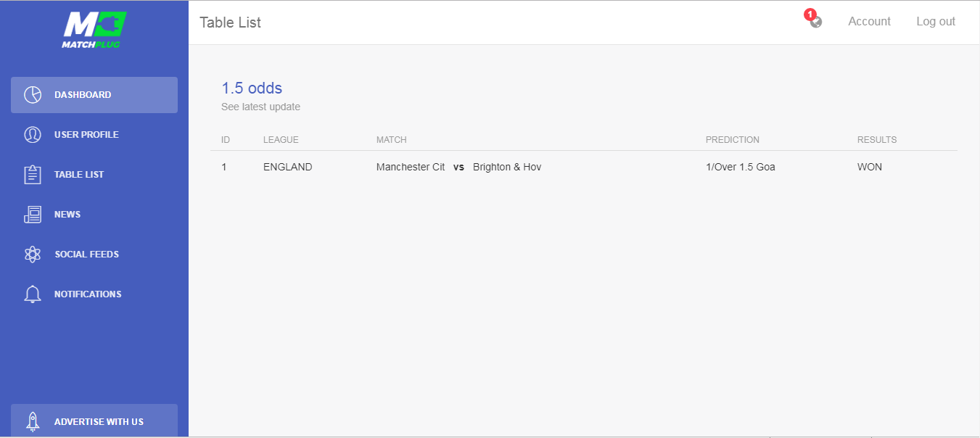Click the Table List page title
Screen dimensions: 980x438
[x=231, y=22]
